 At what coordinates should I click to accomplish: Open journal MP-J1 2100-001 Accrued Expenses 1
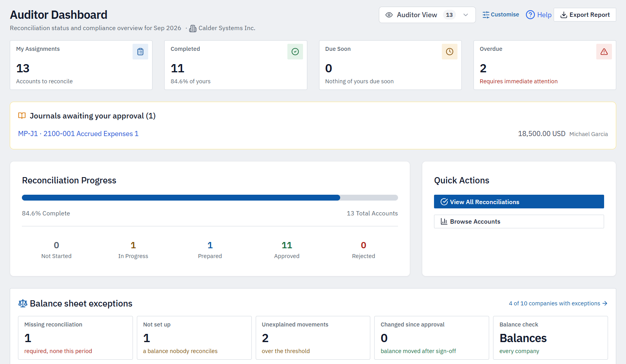coord(78,134)
